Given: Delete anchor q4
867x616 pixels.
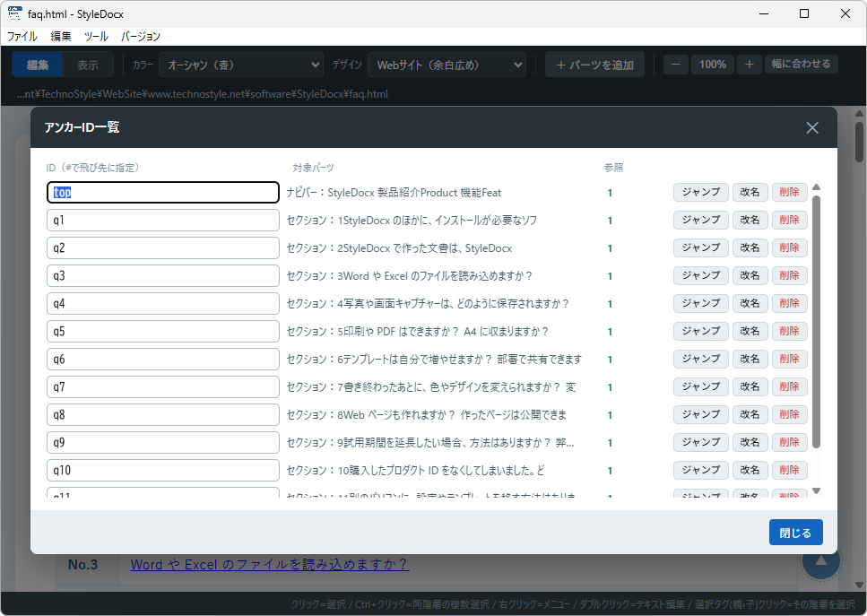Looking at the screenshot, I should pyautogui.click(x=790, y=303).
